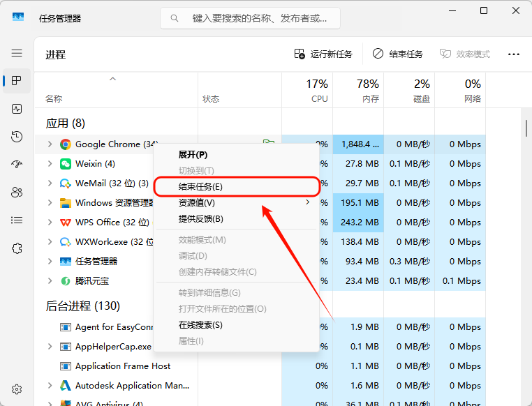Open the Details list sidebar icon
This screenshot has width=532, height=406.
pyautogui.click(x=17, y=220)
